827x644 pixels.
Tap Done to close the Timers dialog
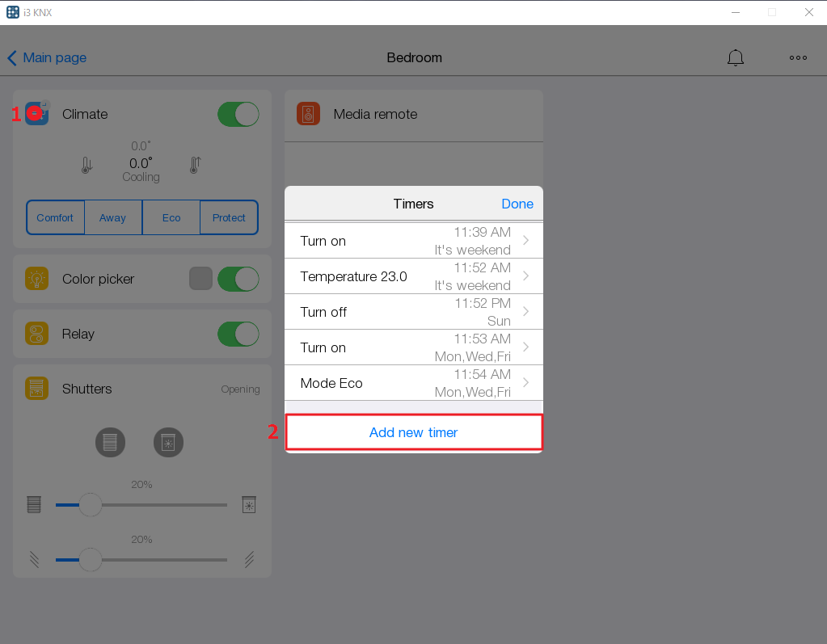tap(517, 204)
